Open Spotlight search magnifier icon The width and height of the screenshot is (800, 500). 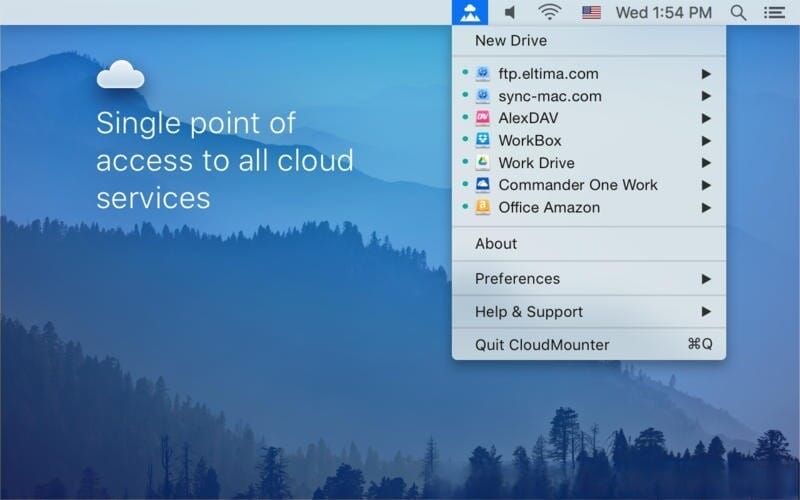click(738, 13)
